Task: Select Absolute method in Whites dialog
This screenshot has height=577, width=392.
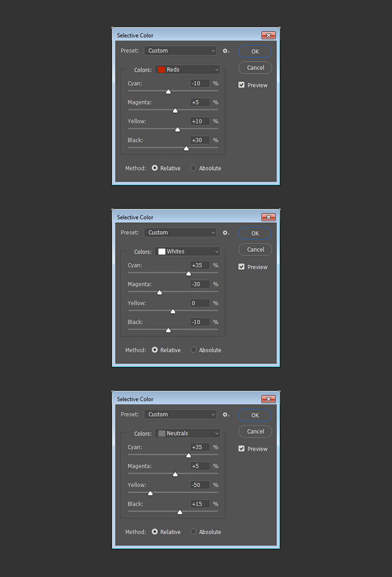Action: pyautogui.click(x=194, y=349)
